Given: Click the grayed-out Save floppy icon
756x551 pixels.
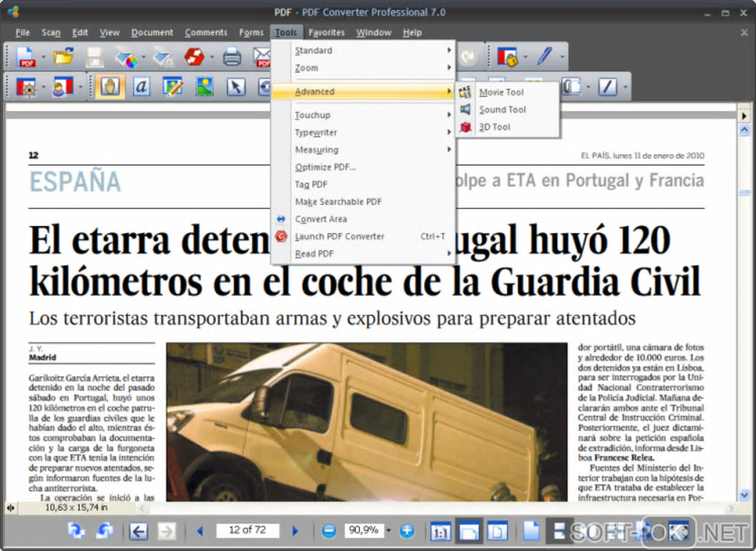Looking at the screenshot, I should point(95,57).
